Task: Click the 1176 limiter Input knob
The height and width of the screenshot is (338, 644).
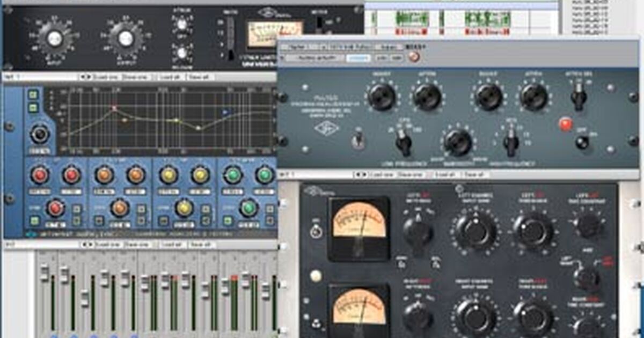Action: 55,38
